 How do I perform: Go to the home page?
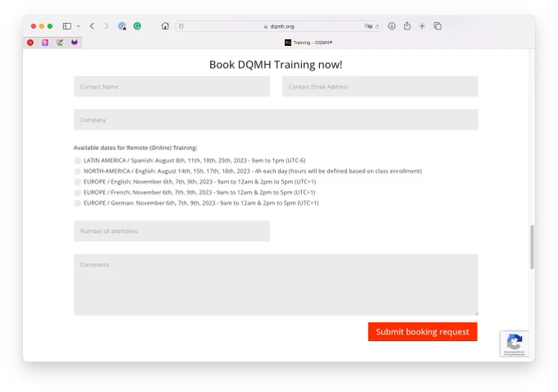tap(165, 26)
